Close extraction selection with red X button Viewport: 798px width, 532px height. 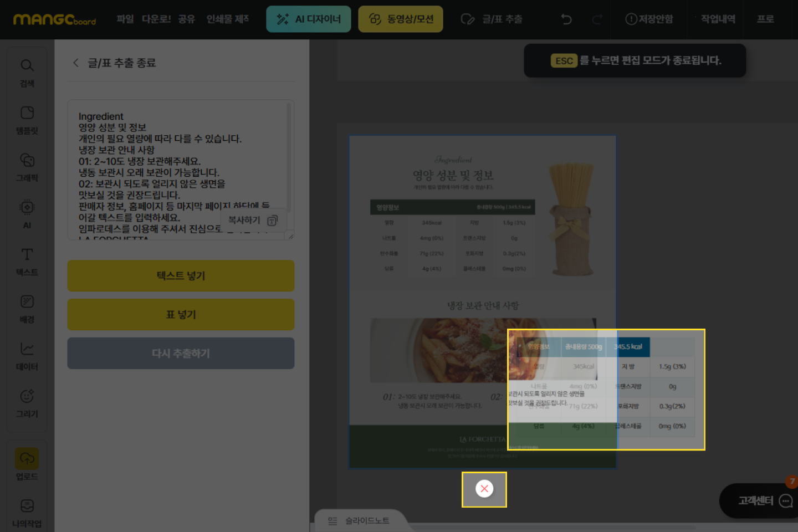484,489
